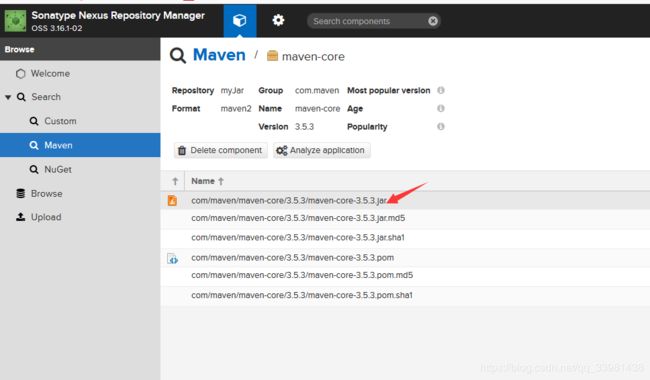Select the maven-core-3.5.3.pom row
The height and width of the screenshot is (380, 650).
(x=405, y=258)
